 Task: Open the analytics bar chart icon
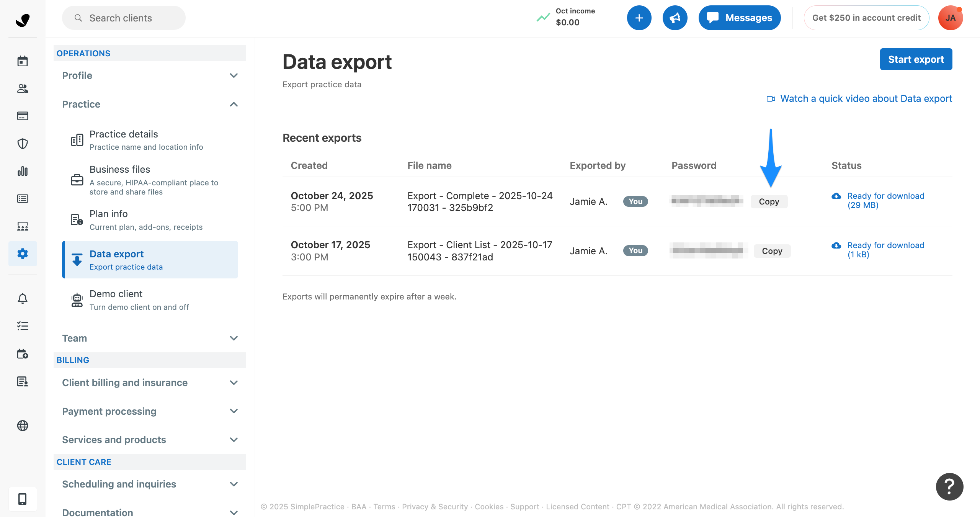click(23, 171)
